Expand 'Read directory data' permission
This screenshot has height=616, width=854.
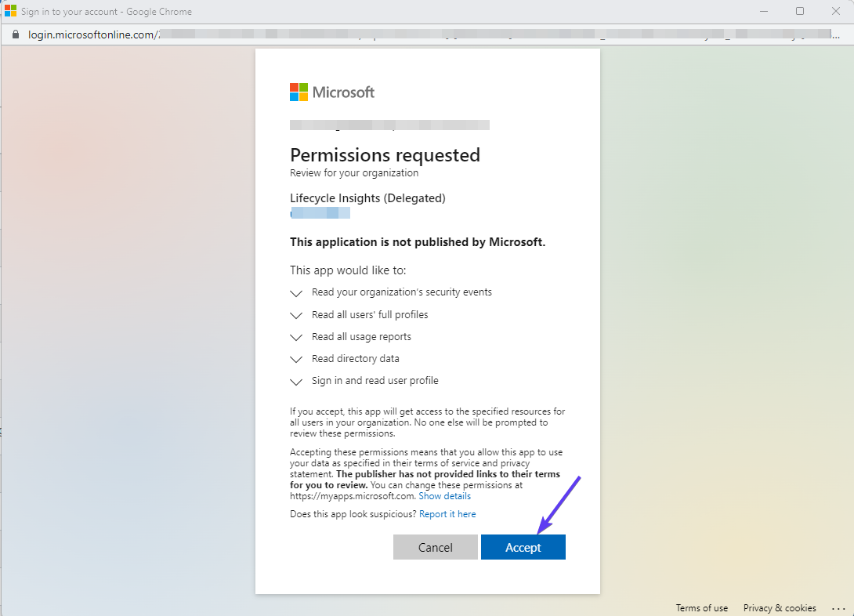coord(296,359)
